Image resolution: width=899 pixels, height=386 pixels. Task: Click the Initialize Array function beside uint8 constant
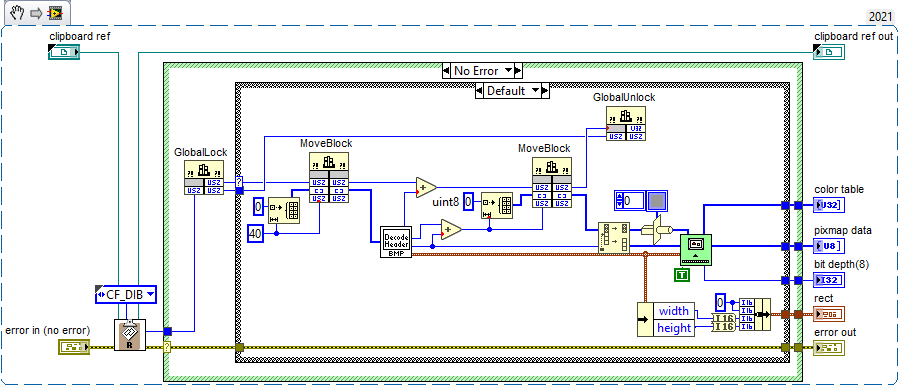[497, 206]
